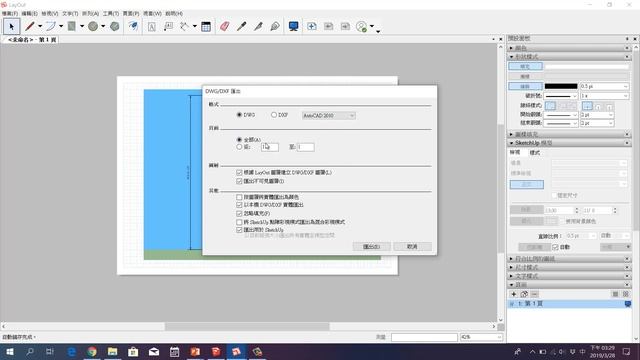Add page with plus in Pages panel

coord(514,294)
